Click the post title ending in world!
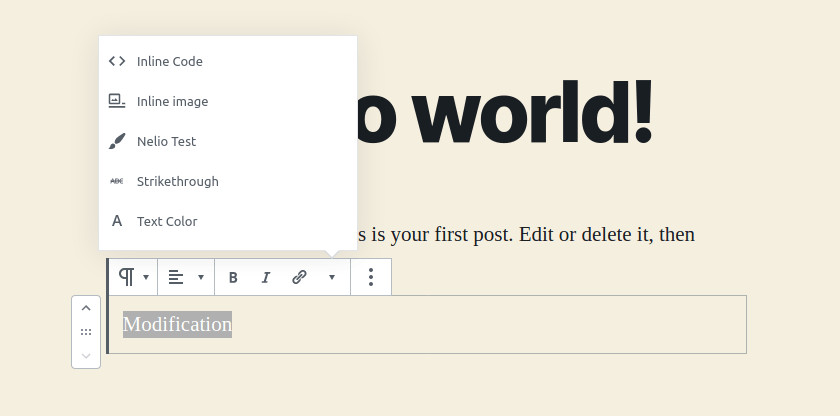The image size is (840, 416). pyautogui.click(x=505, y=112)
